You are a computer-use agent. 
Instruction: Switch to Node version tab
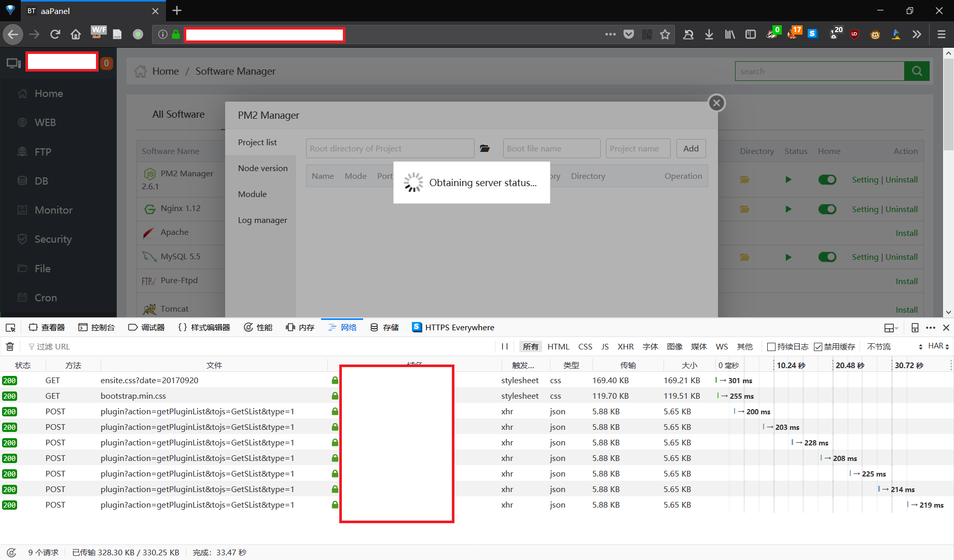[x=262, y=168]
